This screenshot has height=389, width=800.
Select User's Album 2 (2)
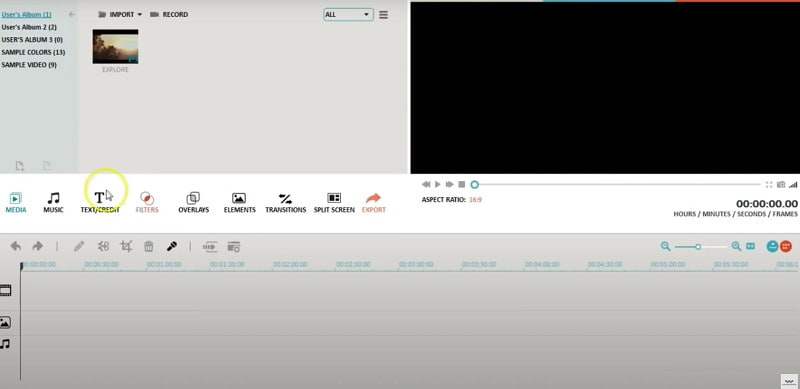[x=29, y=27]
